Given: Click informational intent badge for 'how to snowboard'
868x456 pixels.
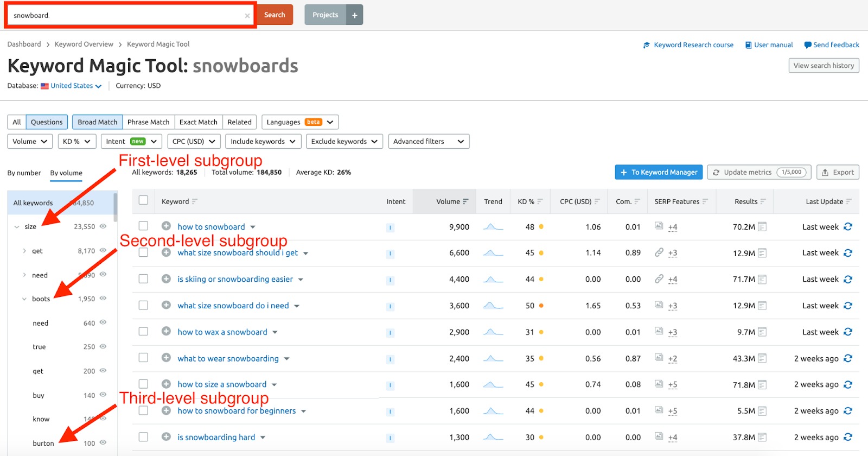Looking at the screenshot, I should pyautogui.click(x=390, y=227).
